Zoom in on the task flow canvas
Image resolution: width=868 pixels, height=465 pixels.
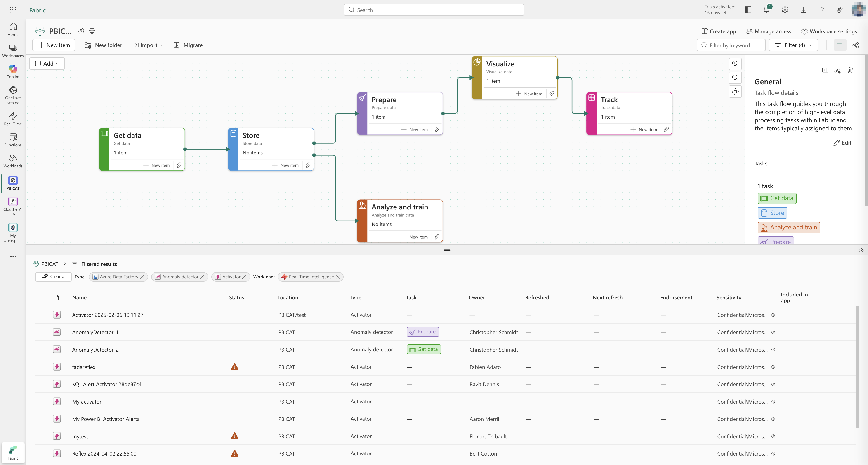(735, 64)
